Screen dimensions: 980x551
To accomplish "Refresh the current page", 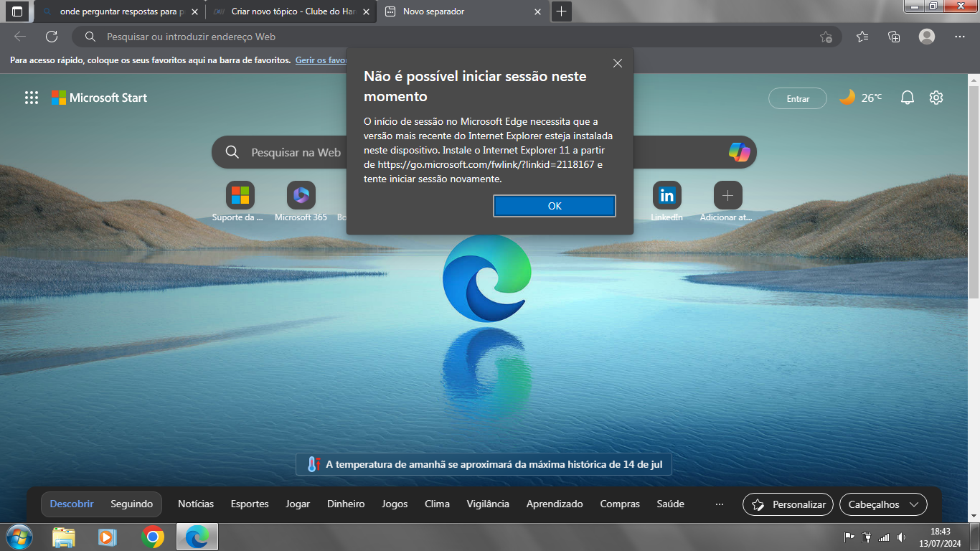I will click(52, 37).
